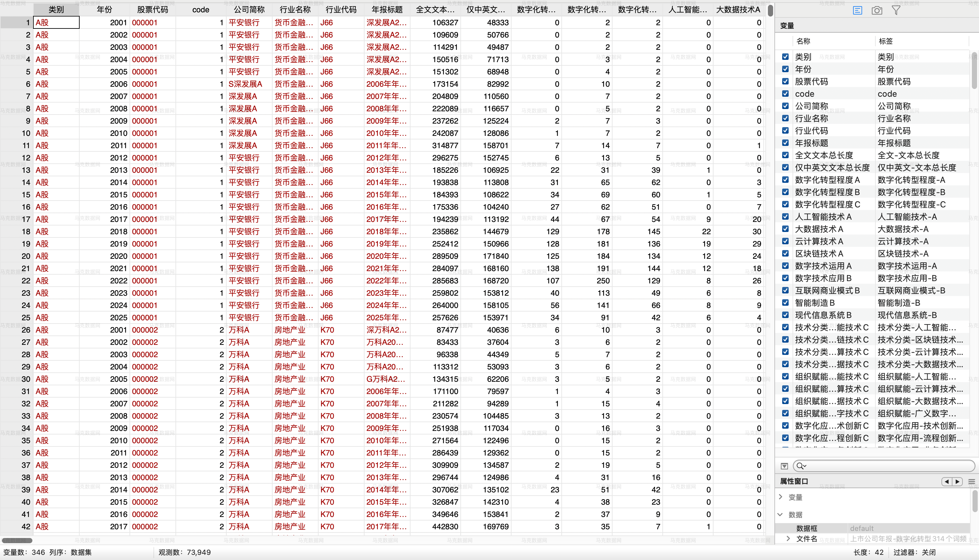This screenshot has width=979, height=560.
Task: Click the magnifier search options icon
Action: pos(801,466)
